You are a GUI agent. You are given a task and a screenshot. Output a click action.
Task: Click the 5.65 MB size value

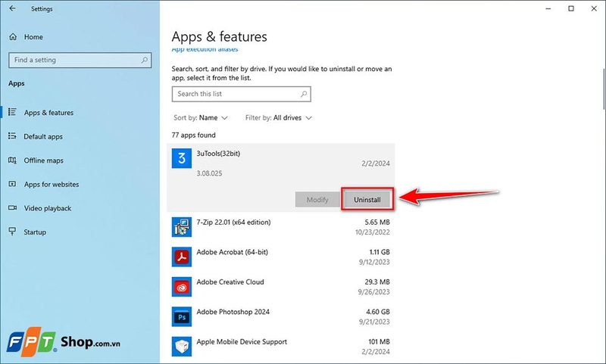click(x=376, y=222)
